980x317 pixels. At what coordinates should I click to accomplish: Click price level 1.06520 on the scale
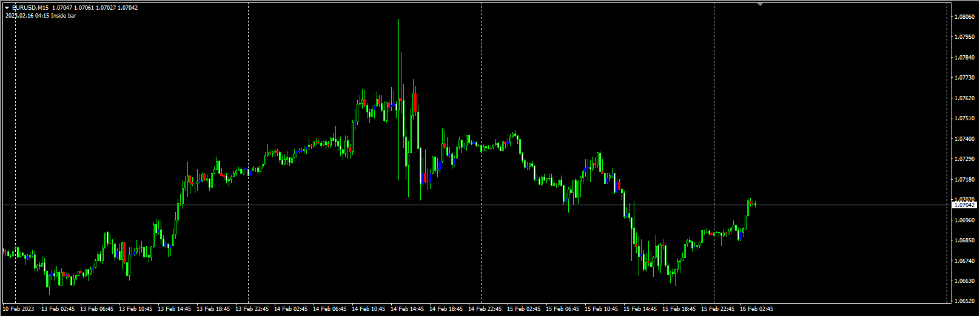tap(964, 301)
